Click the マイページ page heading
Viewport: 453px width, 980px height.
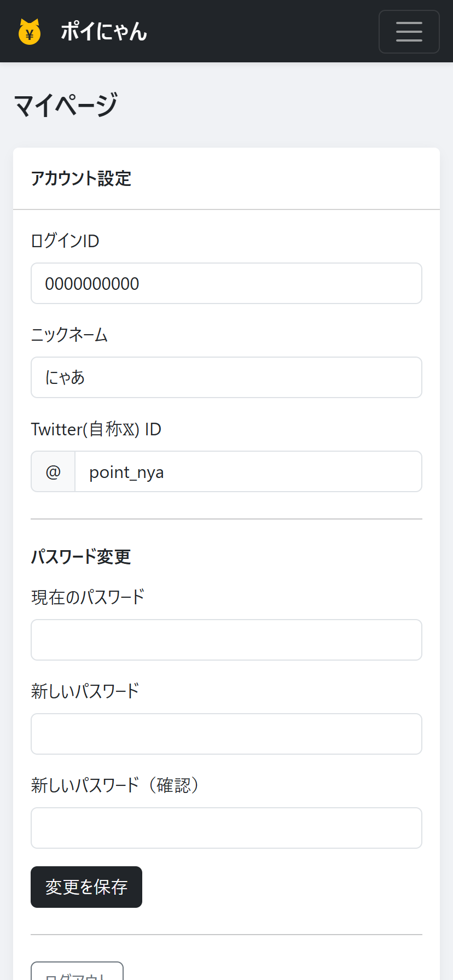click(x=65, y=103)
